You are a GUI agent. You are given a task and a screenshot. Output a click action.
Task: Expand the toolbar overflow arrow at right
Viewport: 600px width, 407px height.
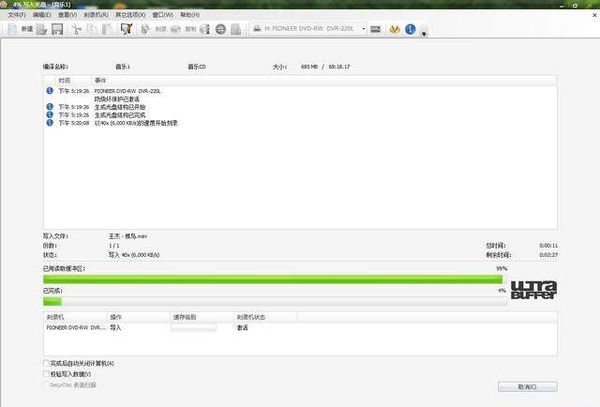click(x=425, y=33)
